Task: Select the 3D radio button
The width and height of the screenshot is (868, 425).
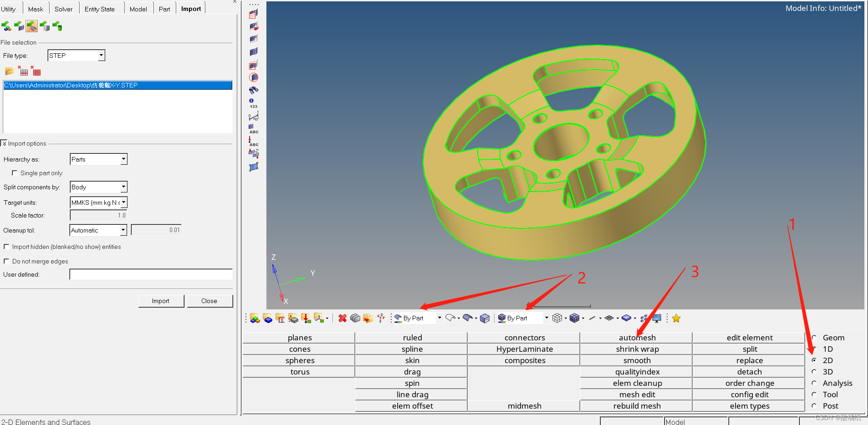Action: (x=814, y=372)
